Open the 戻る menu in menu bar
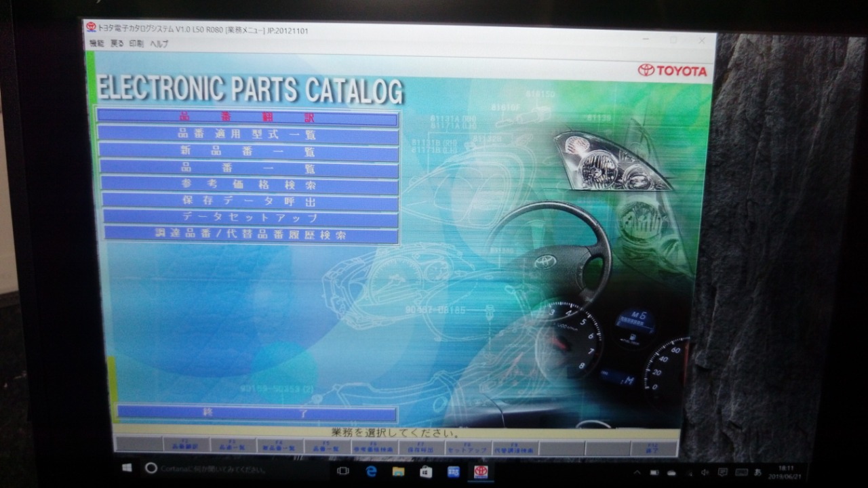Screen dimensions: 868x488 [x=117, y=43]
